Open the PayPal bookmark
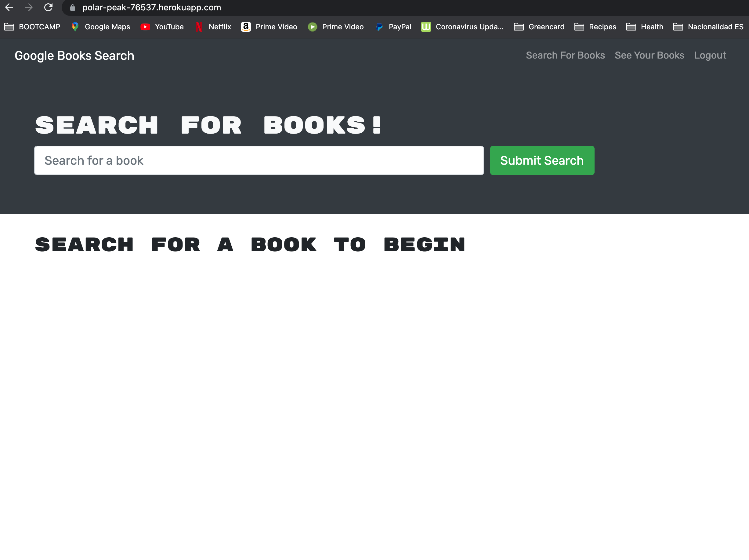Screen dimensions: 749x560 click(x=393, y=27)
